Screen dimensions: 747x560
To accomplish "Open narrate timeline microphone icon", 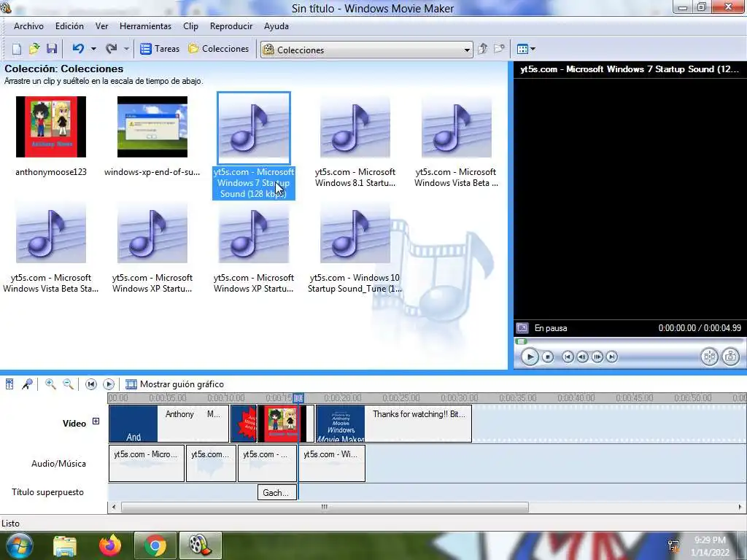I will coord(27,384).
